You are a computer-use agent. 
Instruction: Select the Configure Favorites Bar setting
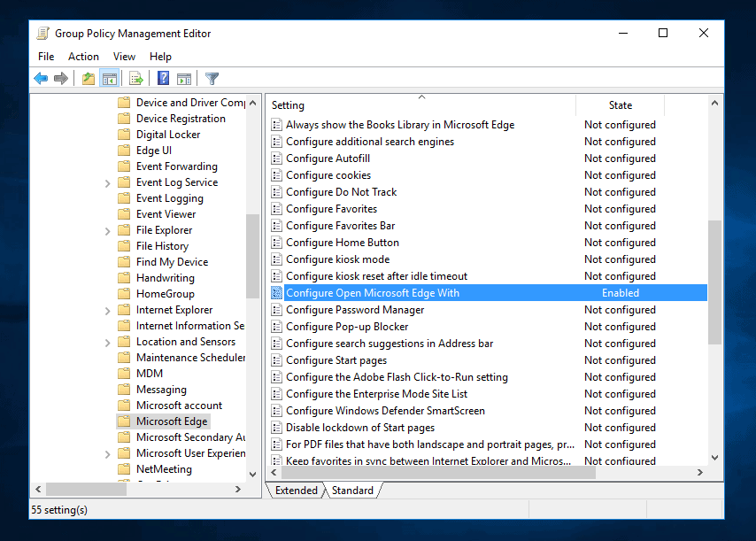click(x=341, y=226)
